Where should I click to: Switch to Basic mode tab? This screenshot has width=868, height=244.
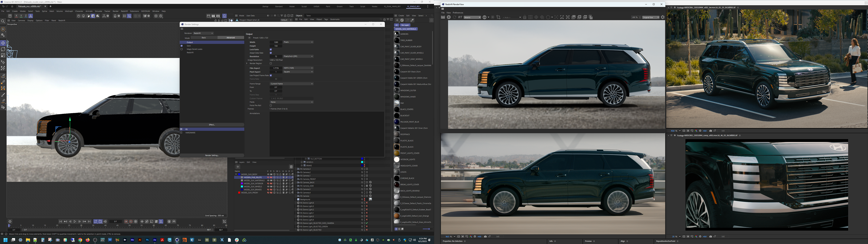click(x=204, y=38)
